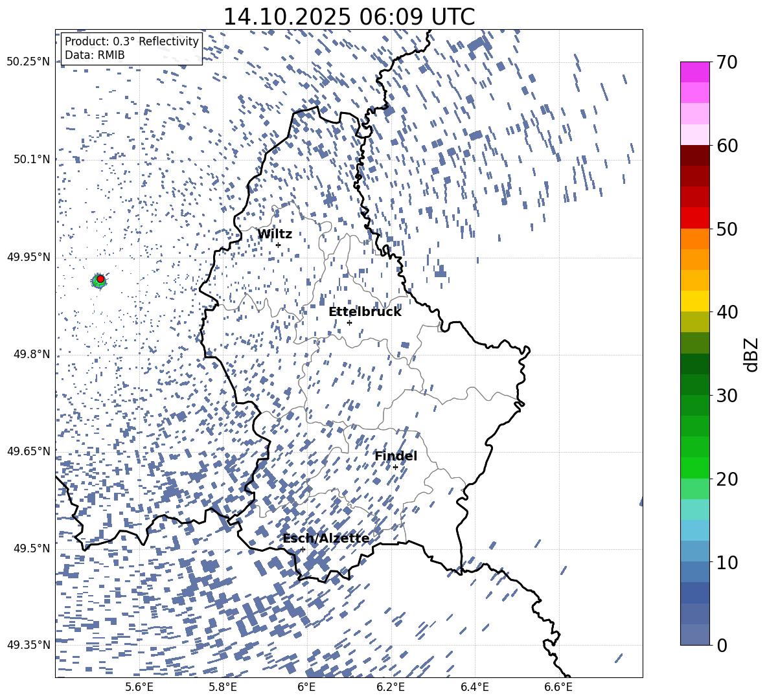
Task: Click the 40 colorbar tick label
Action: (727, 312)
